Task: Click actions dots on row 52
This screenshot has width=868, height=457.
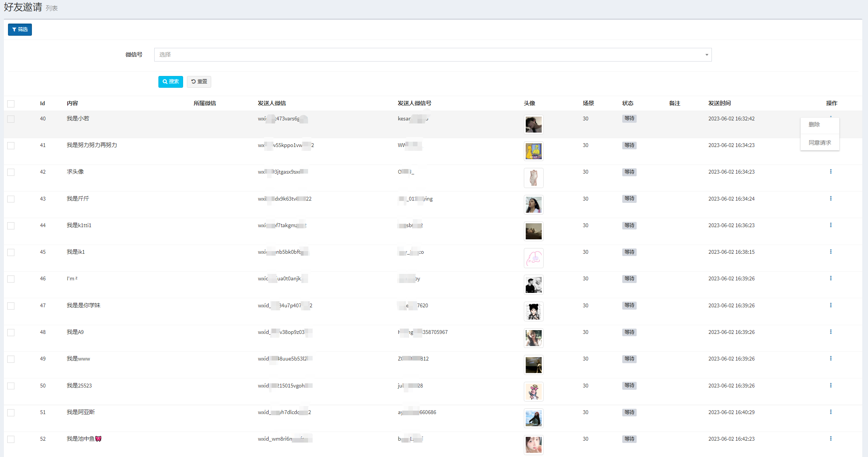Action: point(831,439)
